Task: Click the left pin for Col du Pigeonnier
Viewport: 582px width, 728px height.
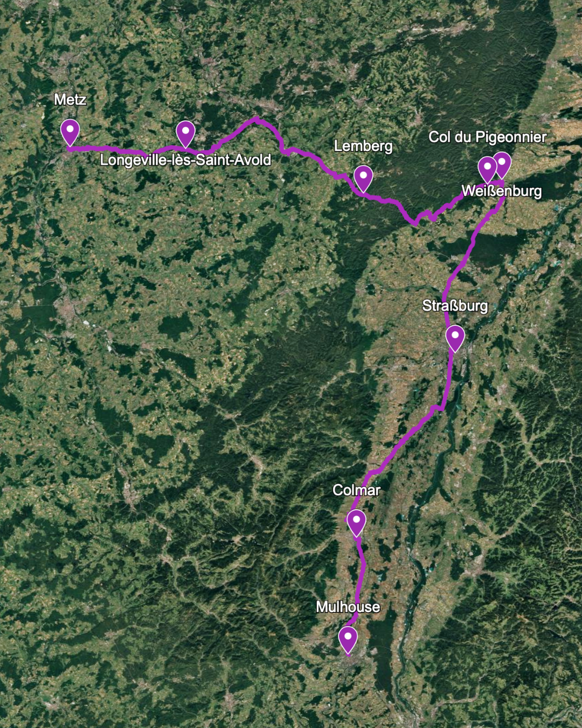Action: click(487, 169)
